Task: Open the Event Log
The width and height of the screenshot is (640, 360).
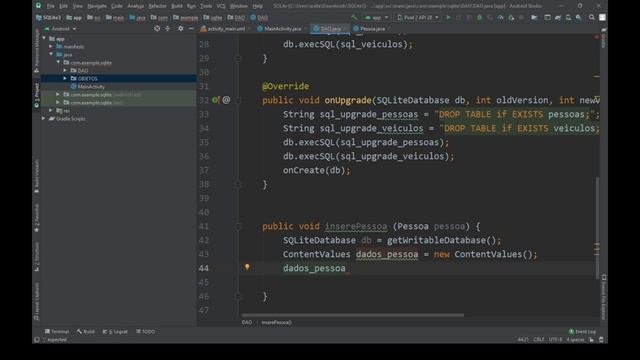Action: tap(582, 331)
